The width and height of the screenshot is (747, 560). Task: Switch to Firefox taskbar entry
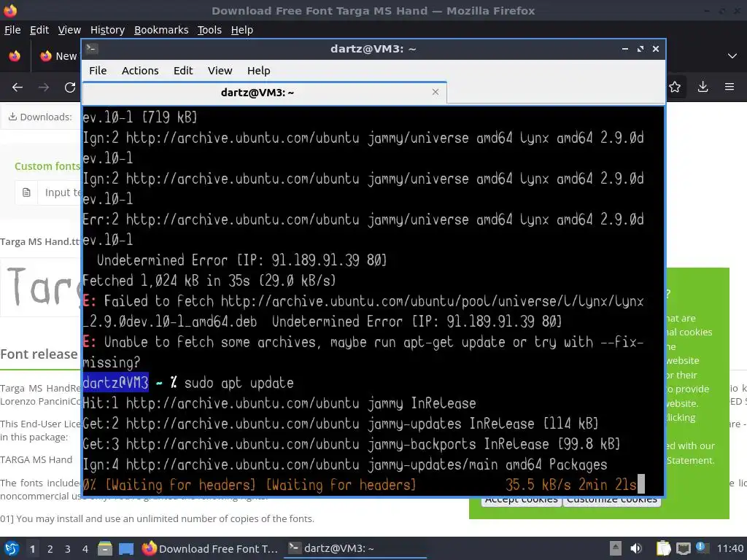[209, 548]
